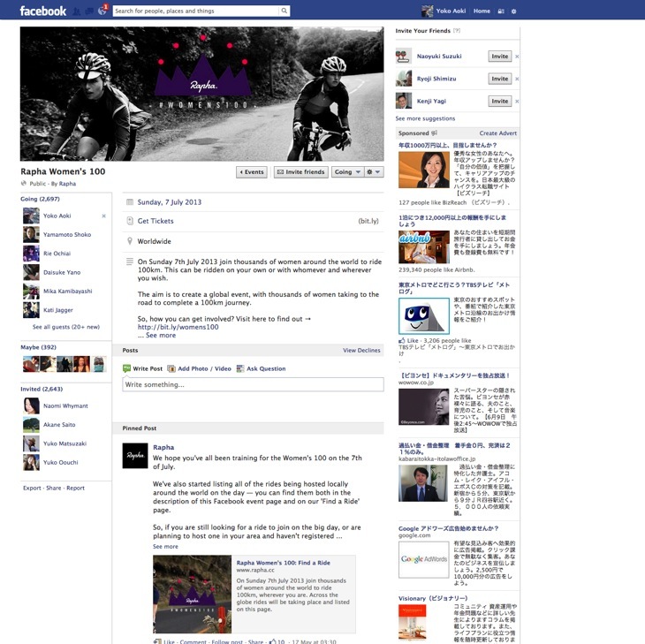Invite Naoyuki Suzuki
645x644 pixels.
pos(500,57)
